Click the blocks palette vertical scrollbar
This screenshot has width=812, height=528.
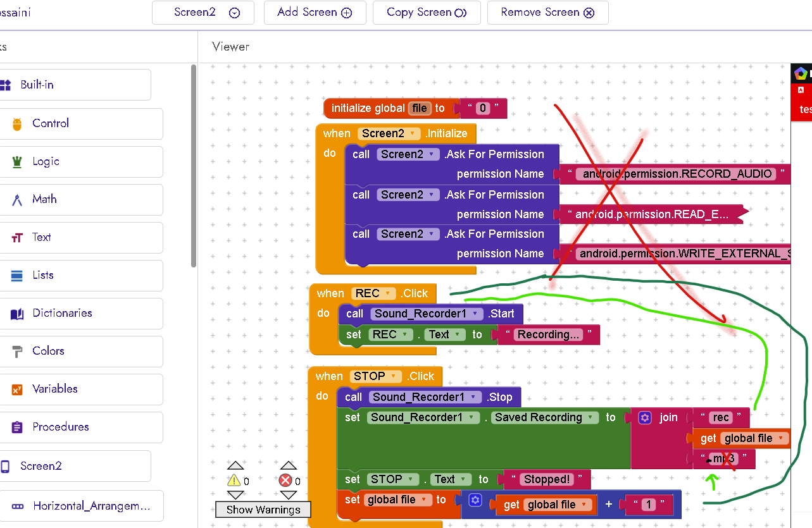(194, 164)
